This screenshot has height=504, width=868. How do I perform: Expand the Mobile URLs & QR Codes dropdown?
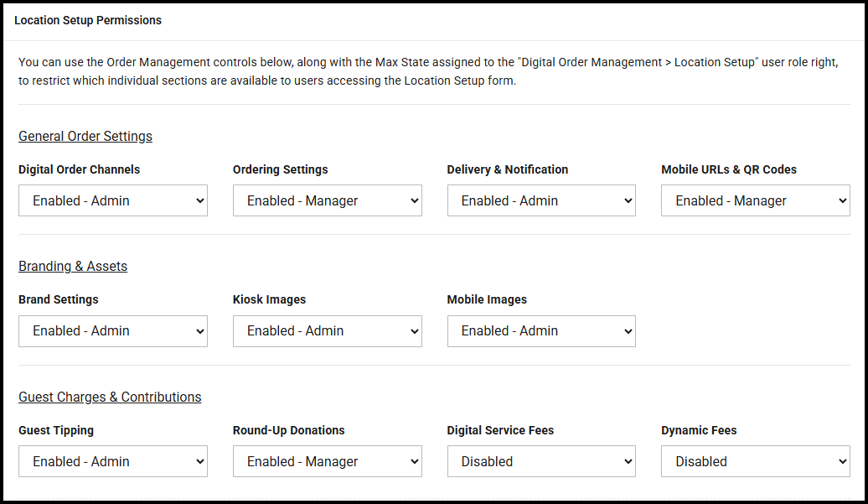pos(755,201)
